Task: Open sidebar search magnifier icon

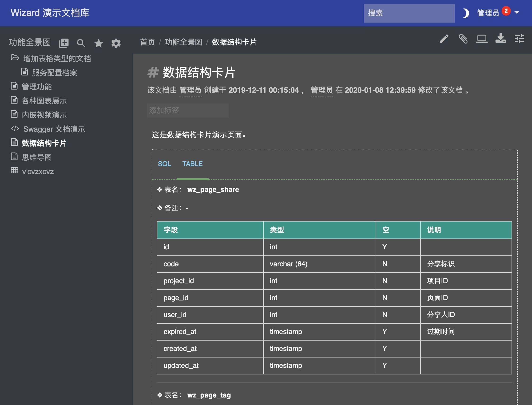Action: tap(81, 43)
